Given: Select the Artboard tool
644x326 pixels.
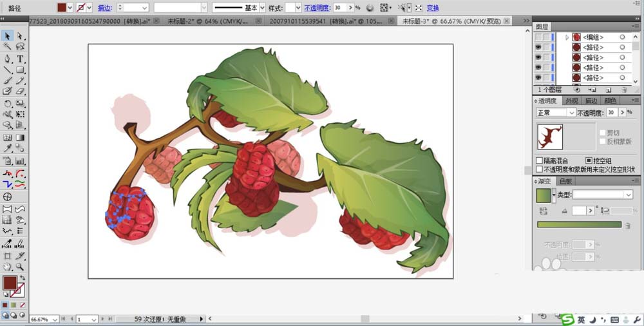Looking at the screenshot, I should point(7,256).
